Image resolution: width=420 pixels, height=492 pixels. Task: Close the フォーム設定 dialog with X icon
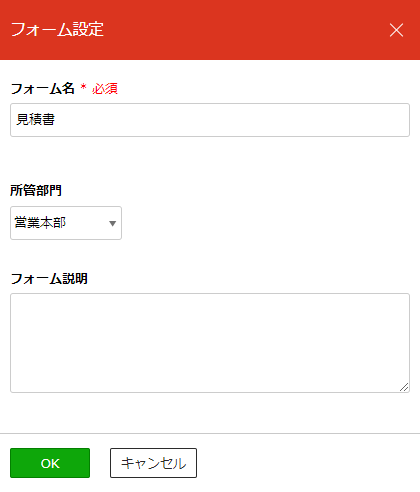click(x=396, y=30)
